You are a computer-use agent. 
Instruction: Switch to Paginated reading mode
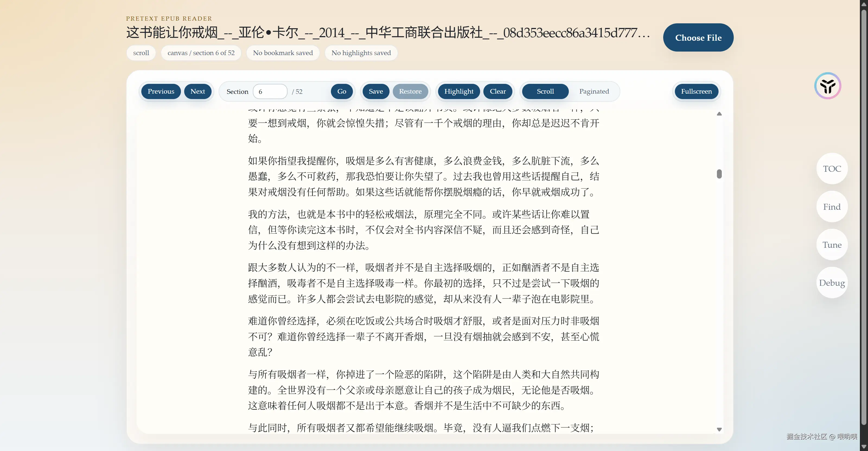[594, 91]
